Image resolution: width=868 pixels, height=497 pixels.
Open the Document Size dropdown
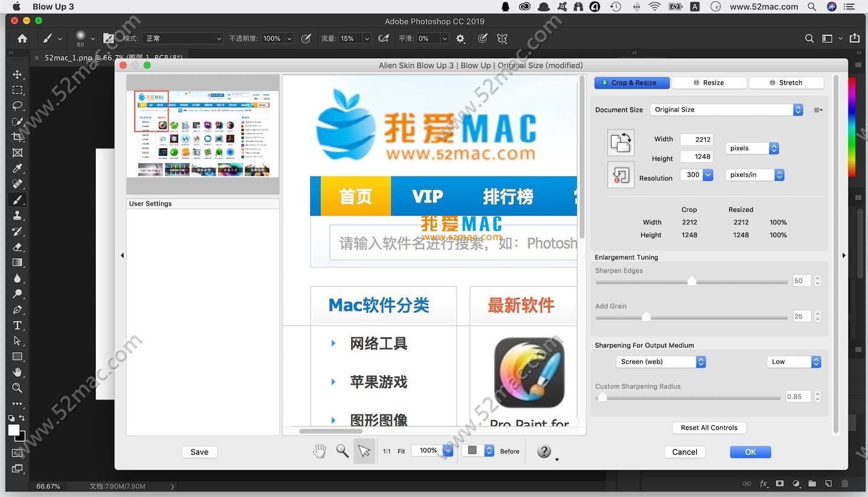(x=726, y=110)
